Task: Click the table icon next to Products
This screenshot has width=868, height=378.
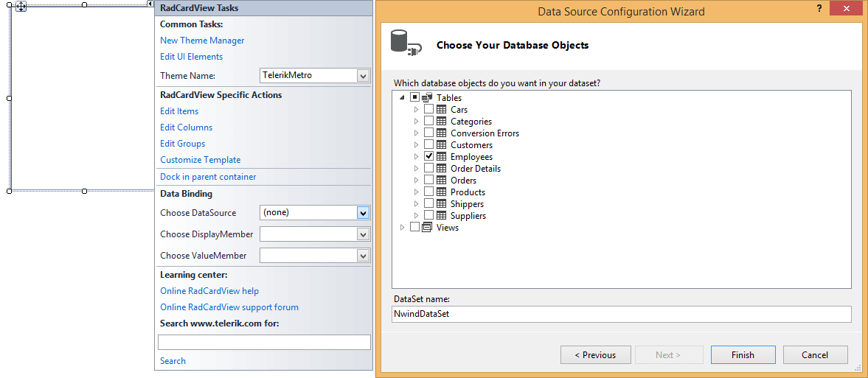Action: click(x=441, y=192)
